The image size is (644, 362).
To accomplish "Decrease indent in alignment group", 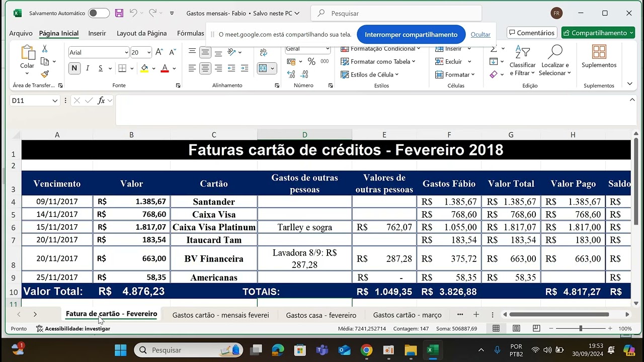I will click(x=231, y=68).
